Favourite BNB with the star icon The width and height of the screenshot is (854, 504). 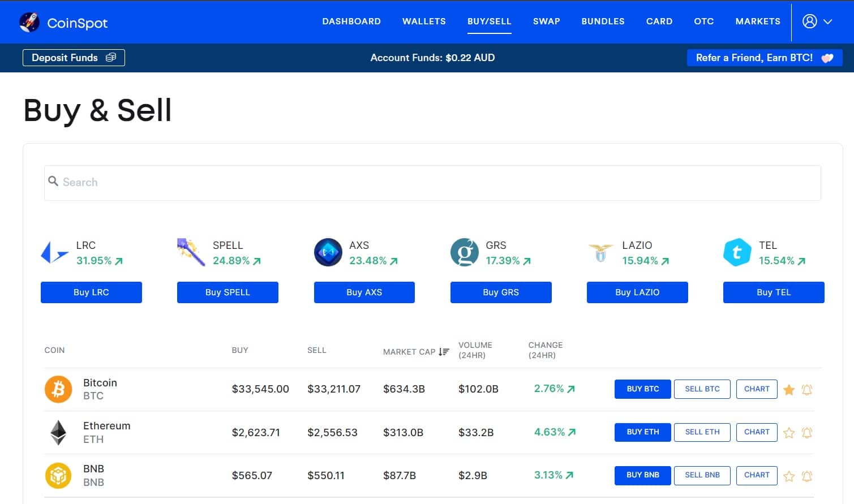pyautogui.click(x=789, y=476)
